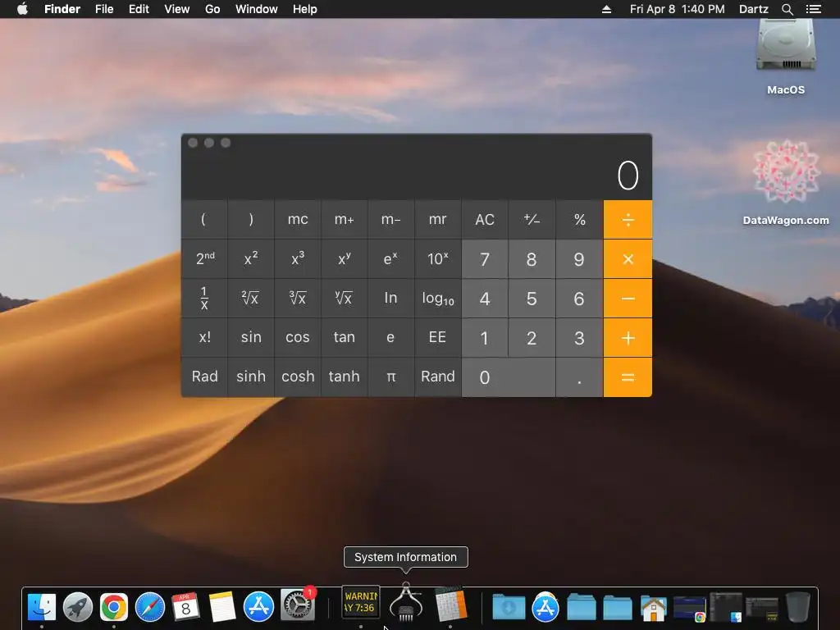Click the open parenthesis key

pyautogui.click(x=204, y=220)
